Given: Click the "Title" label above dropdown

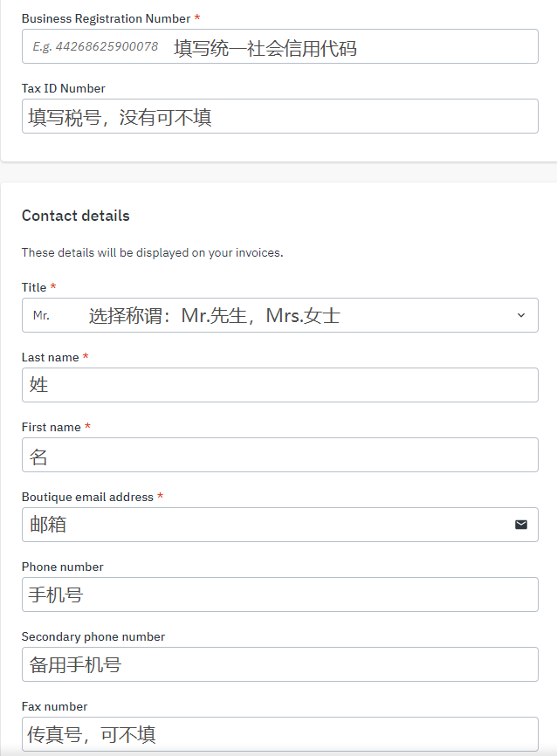Looking at the screenshot, I should 34,287.
